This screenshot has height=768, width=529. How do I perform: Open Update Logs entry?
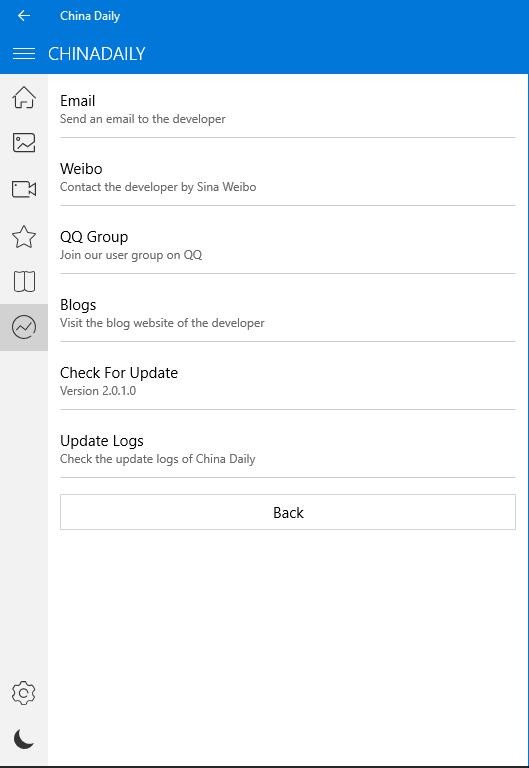point(288,450)
